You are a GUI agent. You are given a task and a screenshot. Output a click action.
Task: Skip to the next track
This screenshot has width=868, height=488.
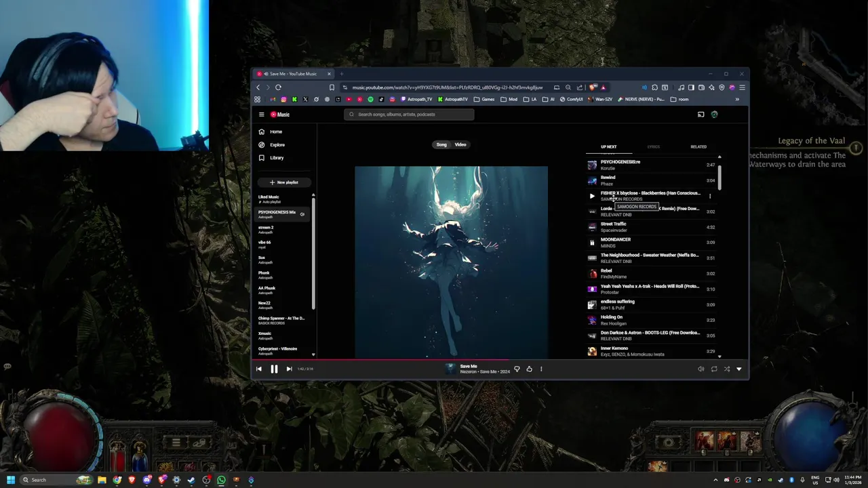point(289,369)
